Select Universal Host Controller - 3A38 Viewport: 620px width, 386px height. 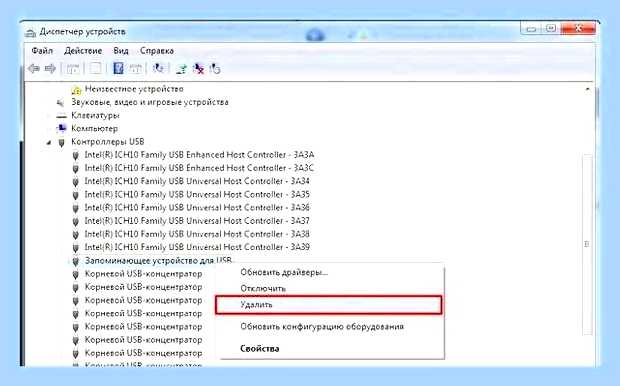pos(197,234)
